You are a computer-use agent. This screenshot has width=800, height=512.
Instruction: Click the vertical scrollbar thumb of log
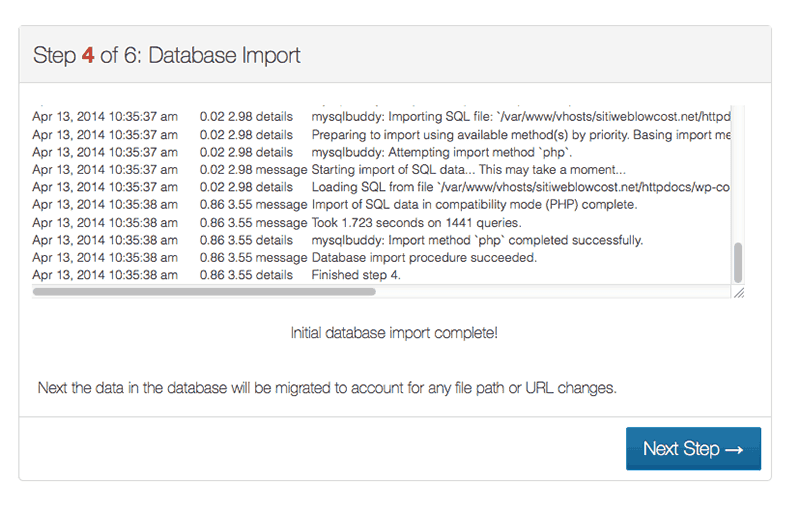pos(738,263)
